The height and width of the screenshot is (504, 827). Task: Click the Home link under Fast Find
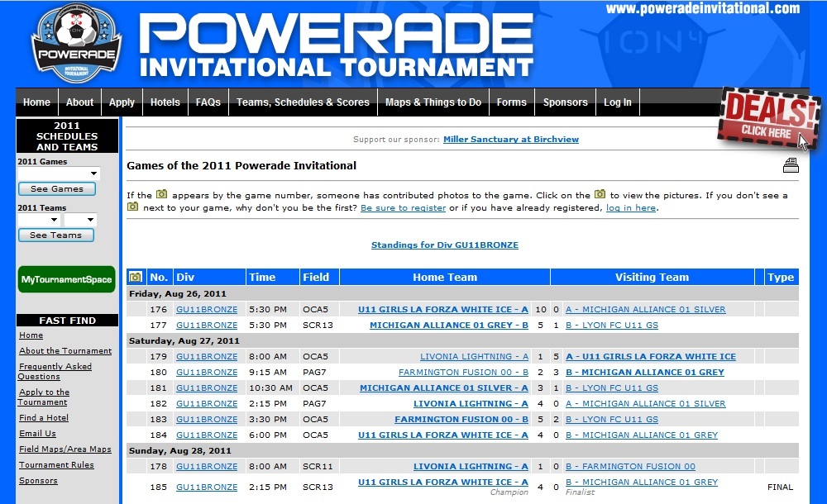[x=31, y=335]
